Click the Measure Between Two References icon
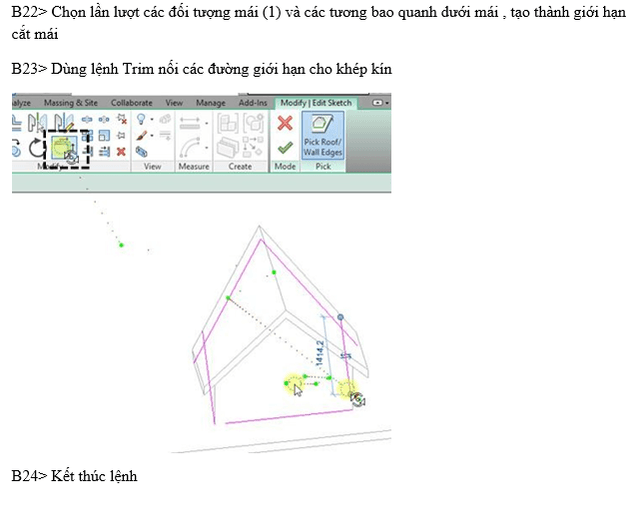The height and width of the screenshot is (511, 640). (190, 122)
